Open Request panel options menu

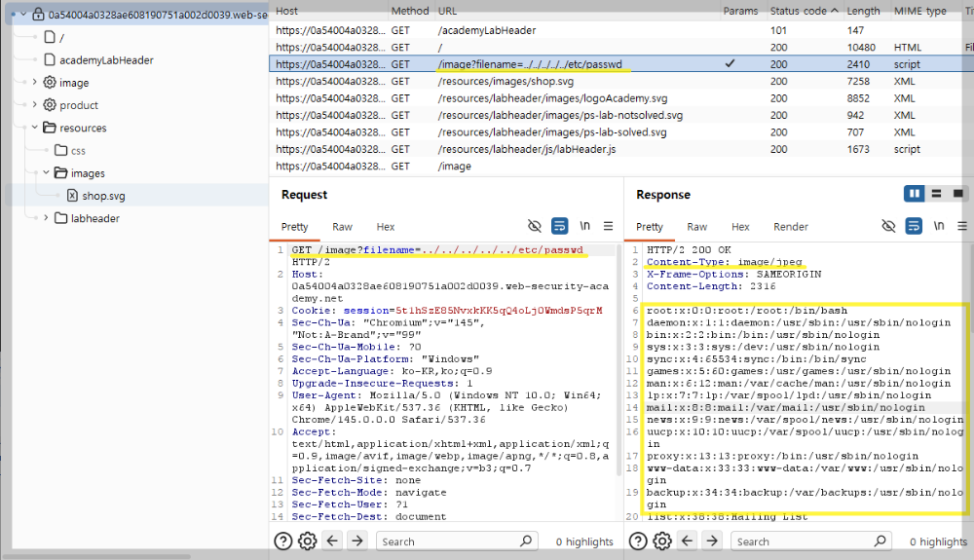[x=608, y=226]
